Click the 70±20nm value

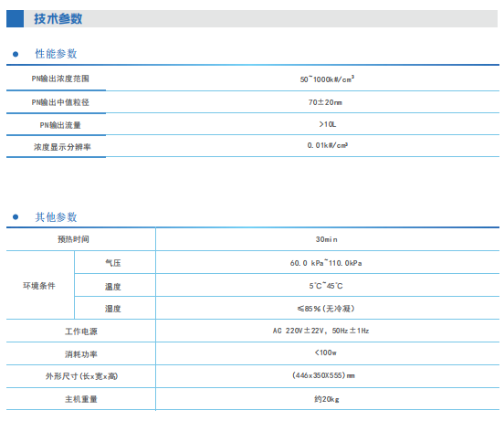click(x=325, y=102)
